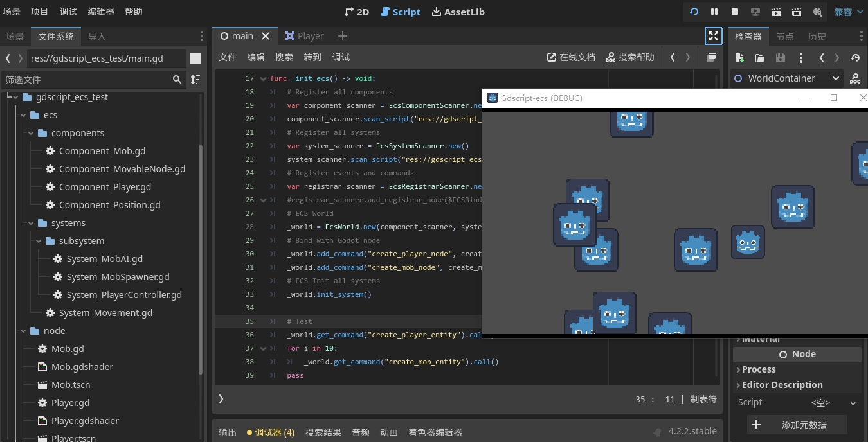This screenshot has width=868, height=442.
Task: Toggle the scripts panel arrow at bottom-left
Action: point(221,399)
